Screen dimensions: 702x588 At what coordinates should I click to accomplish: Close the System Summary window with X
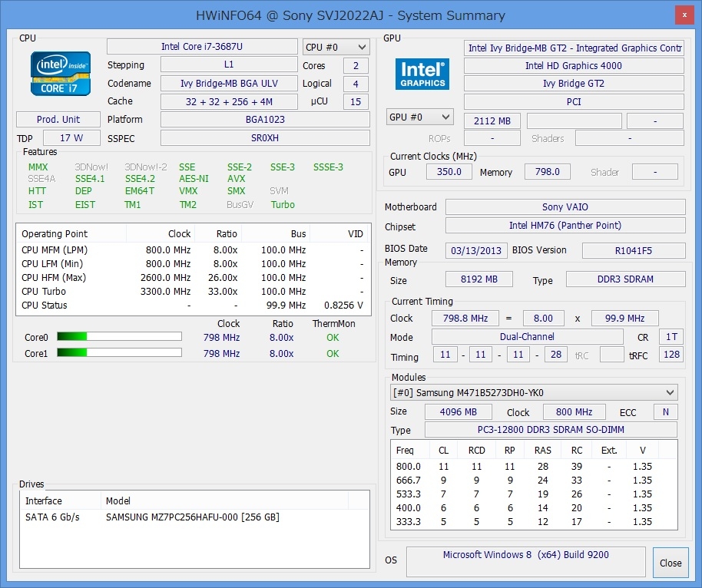pos(684,15)
